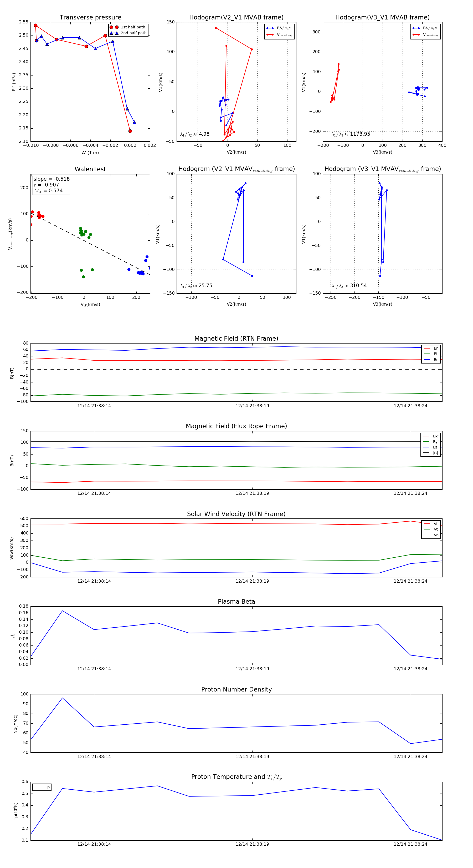Click '12/14 21:38:19' tick under Plasma Beta

(x=252, y=669)
